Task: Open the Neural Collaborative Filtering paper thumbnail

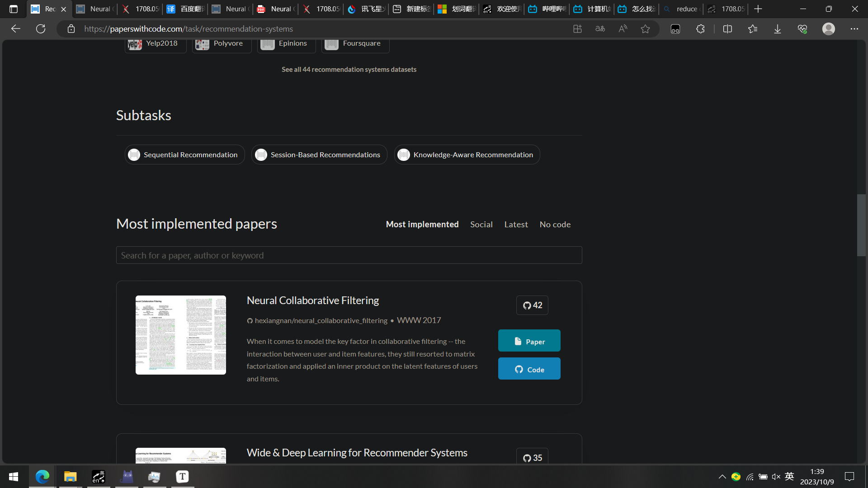Action: (x=180, y=335)
